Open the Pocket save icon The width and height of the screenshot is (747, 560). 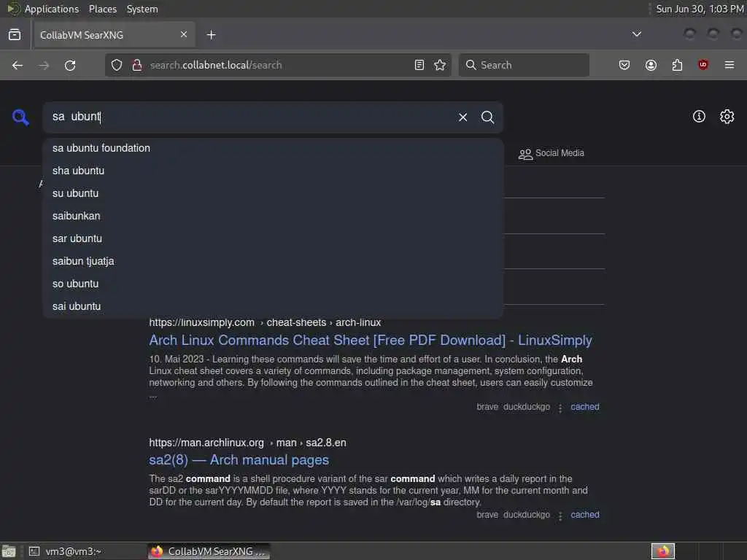(x=624, y=65)
